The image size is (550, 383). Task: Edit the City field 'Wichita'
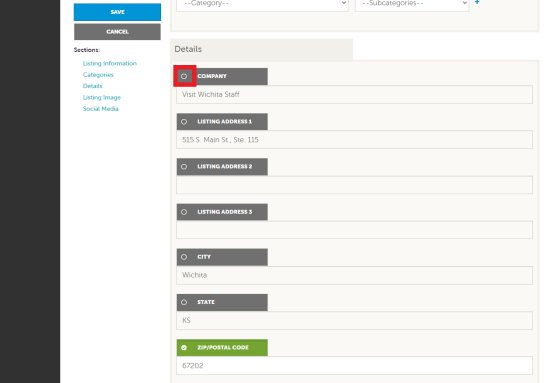click(x=354, y=275)
